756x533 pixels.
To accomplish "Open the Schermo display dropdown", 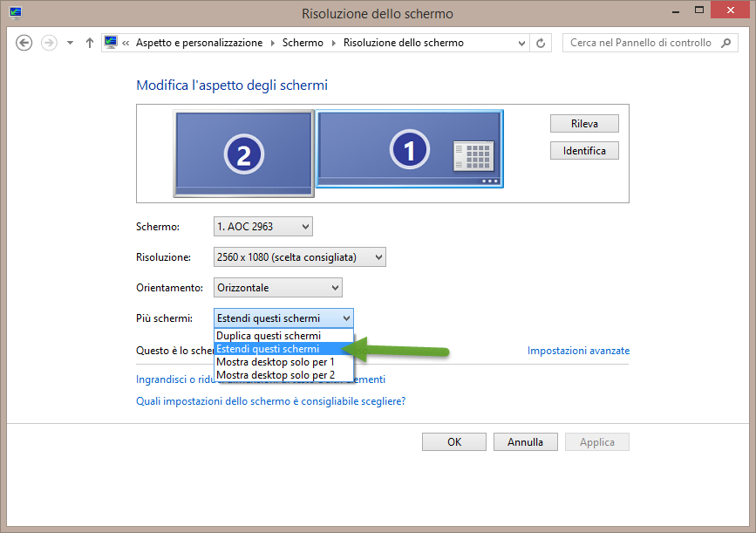I will [x=262, y=227].
